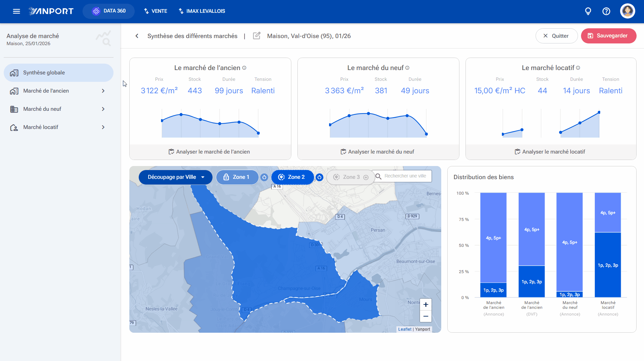
Task: Switch to the VENTE tab
Action: tap(156, 11)
